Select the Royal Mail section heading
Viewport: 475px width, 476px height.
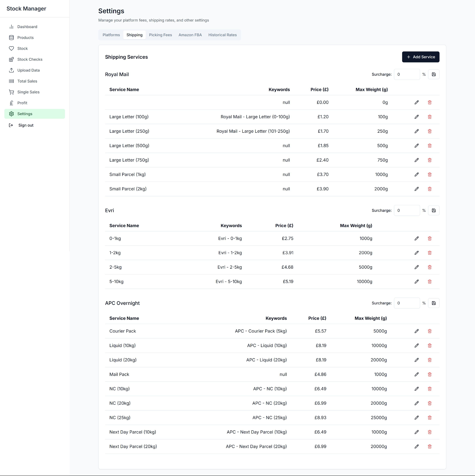point(117,74)
